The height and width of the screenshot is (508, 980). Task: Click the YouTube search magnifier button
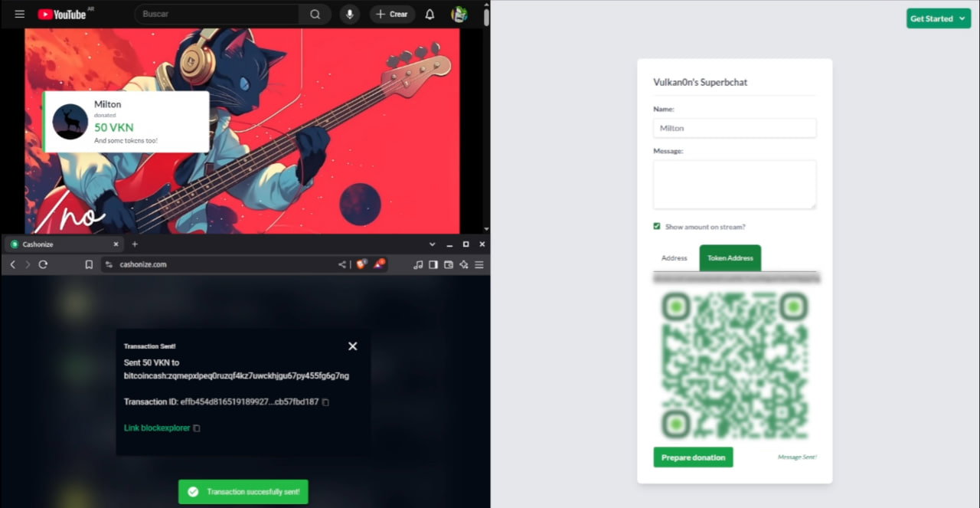(315, 14)
